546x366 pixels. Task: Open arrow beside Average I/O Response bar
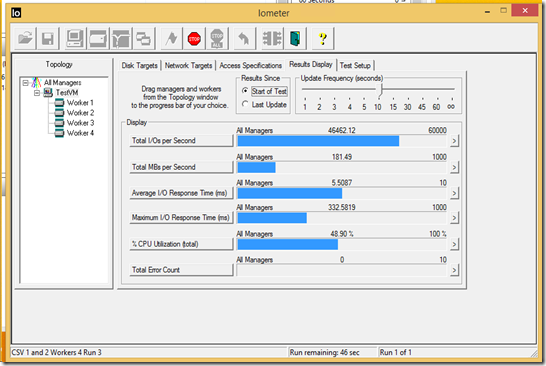click(x=454, y=193)
